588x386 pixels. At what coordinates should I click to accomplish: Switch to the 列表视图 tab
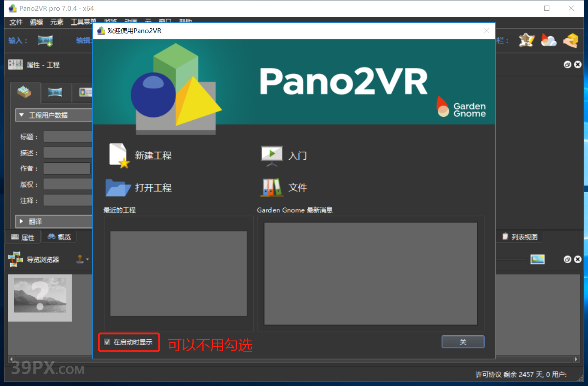[x=520, y=237]
